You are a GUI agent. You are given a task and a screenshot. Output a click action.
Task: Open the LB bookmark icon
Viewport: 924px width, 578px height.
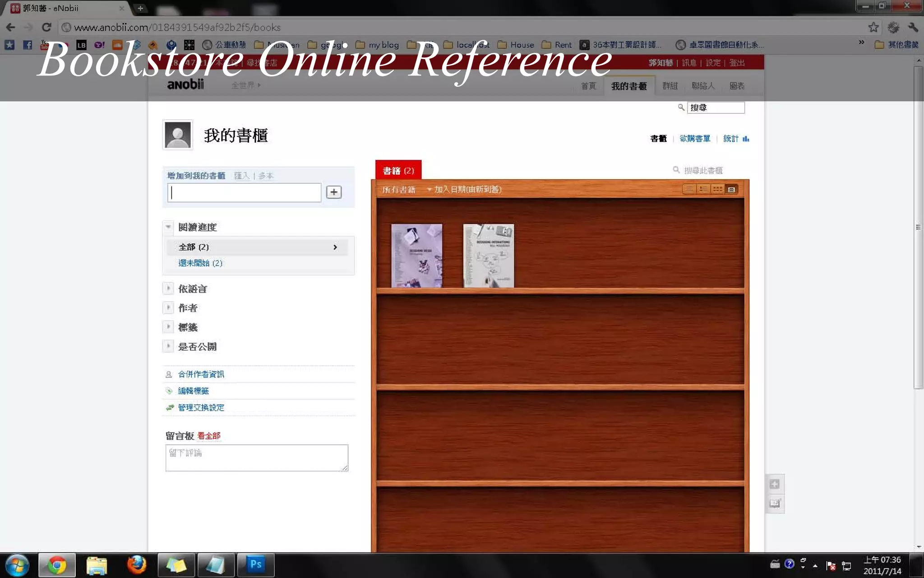81,45
